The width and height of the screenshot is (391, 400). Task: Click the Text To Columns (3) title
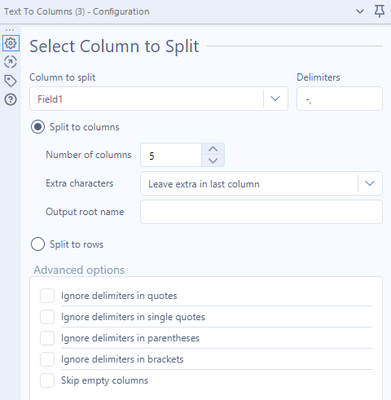pos(77,12)
